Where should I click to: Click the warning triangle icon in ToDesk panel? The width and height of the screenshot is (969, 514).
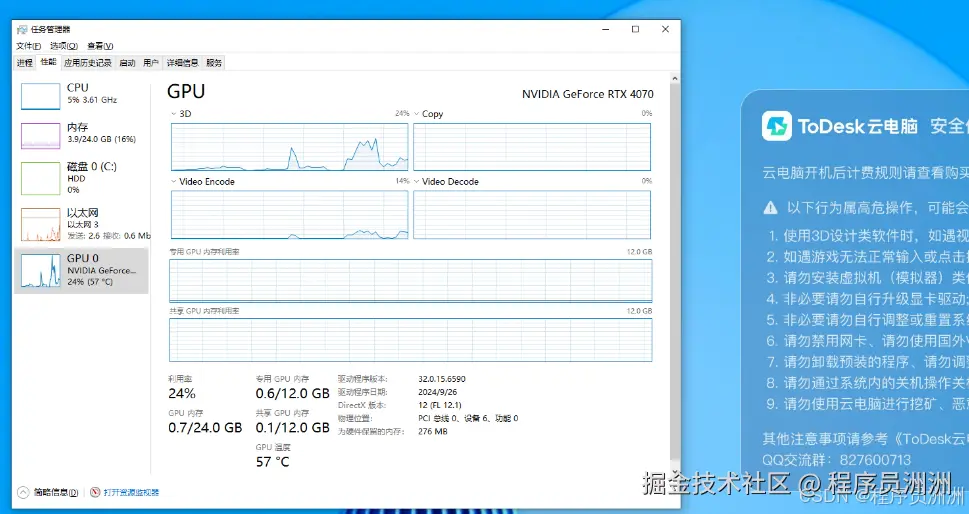(770, 208)
